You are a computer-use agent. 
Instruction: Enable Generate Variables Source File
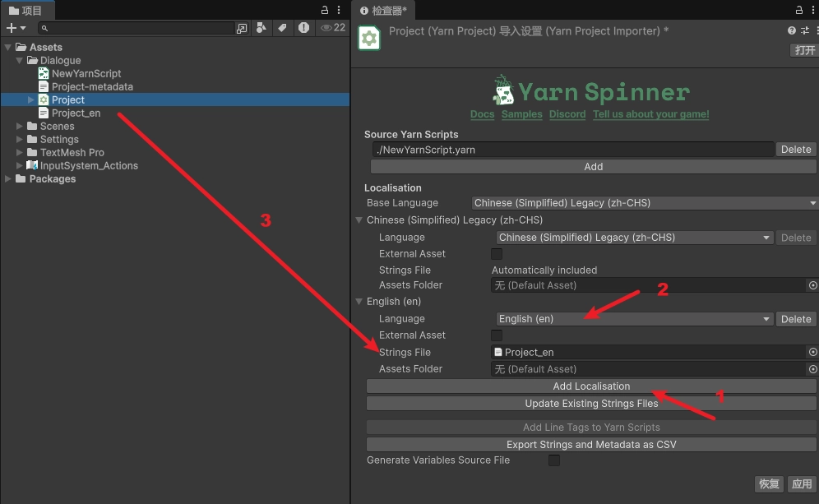pyautogui.click(x=554, y=460)
